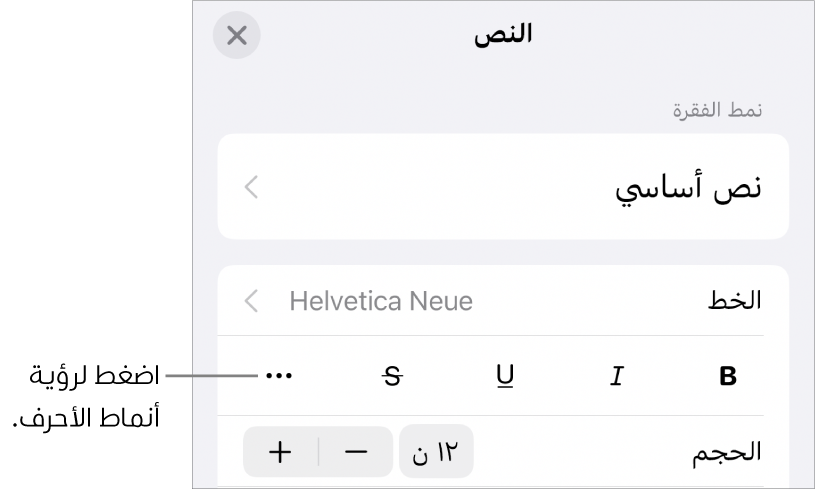Image resolution: width=817 pixels, height=489 pixels.
Task: Decrease font size with minus button
Action: pos(355,451)
